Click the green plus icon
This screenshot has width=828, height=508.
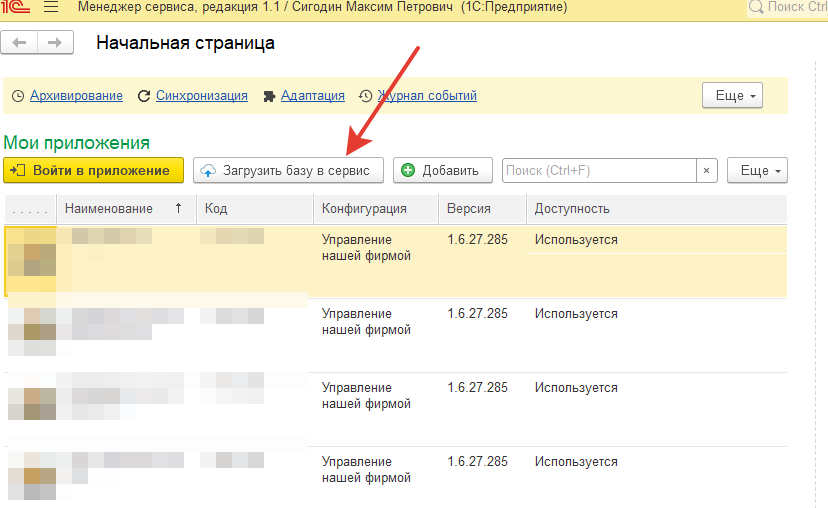pos(408,170)
